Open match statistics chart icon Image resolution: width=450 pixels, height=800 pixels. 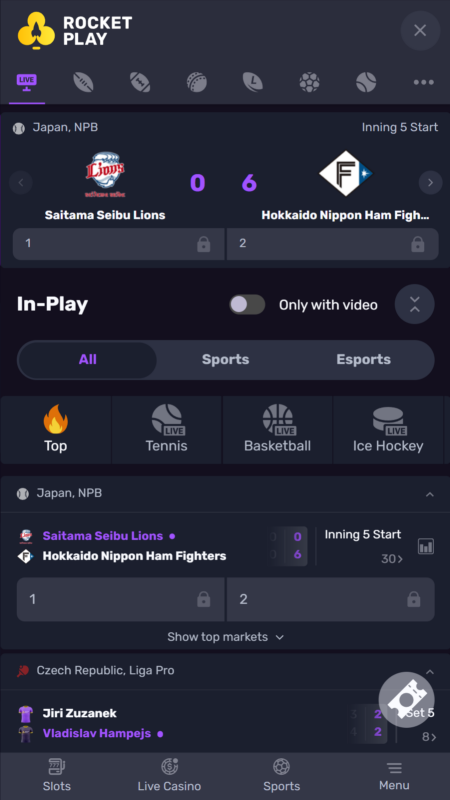tap(426, 546)
